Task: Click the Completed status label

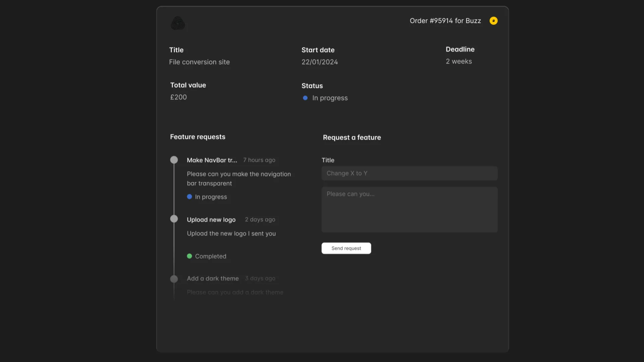Action: pos(211,256)
